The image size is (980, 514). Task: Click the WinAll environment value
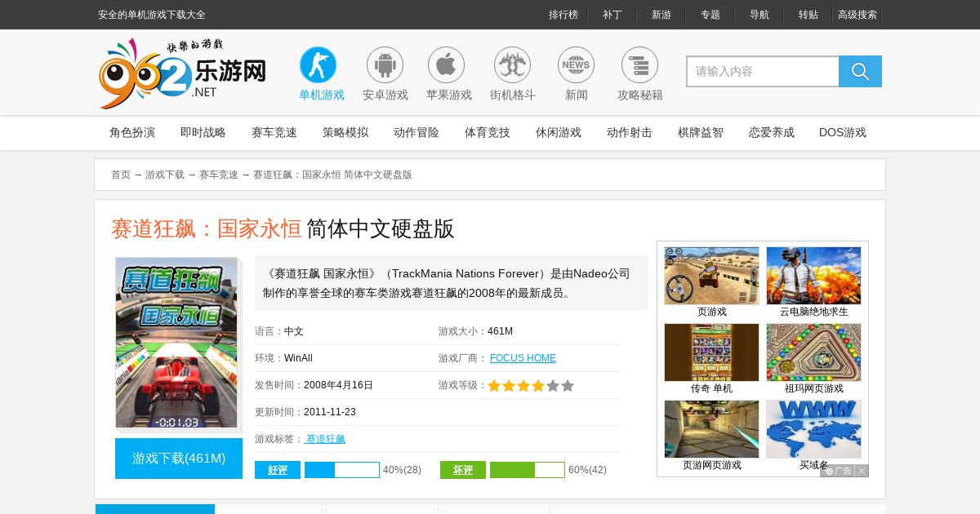point(298,358)
